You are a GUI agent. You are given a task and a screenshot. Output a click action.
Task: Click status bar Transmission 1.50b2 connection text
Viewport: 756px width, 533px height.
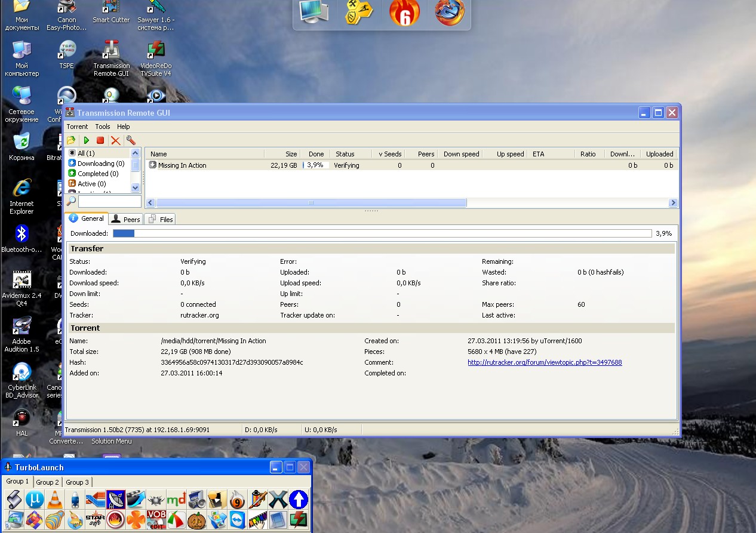pos(137,430)
